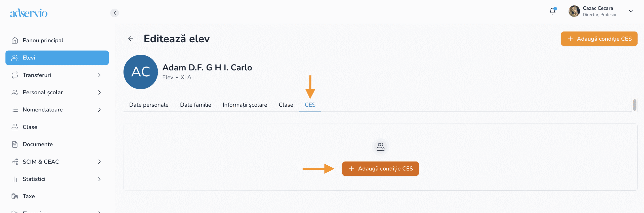Click the notification bell icon
The width and height of the screenshot is (644, 213).
[552, 11]
